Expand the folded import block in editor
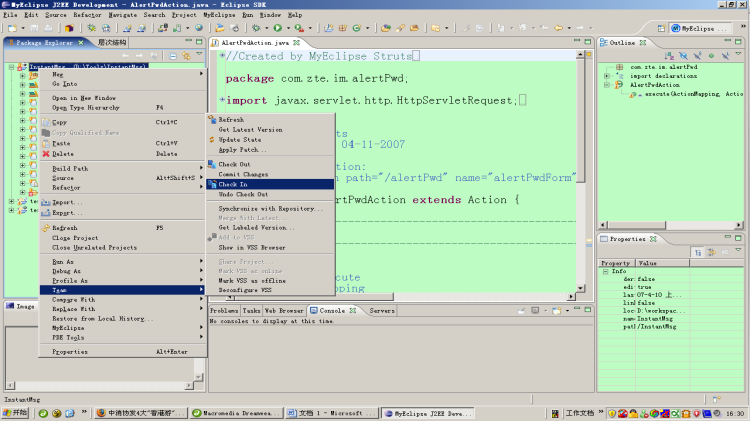 tap(222, 100)
